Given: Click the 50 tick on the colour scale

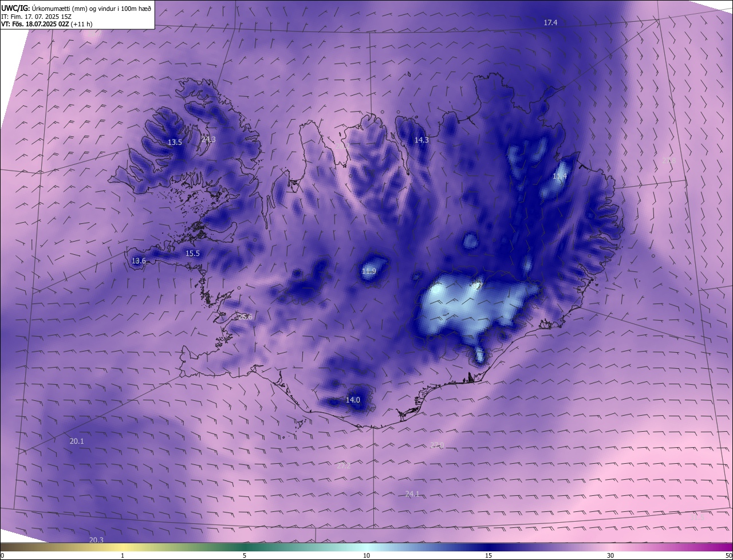Looking at the screenshot, I should tap(728, 555).
